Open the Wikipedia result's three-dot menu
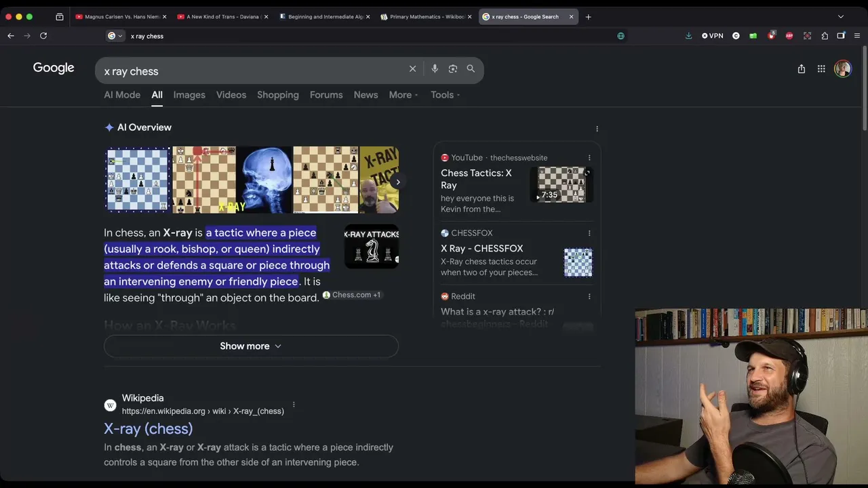The width and height of the screenshot is (868, 488). [x=294, y=405]
